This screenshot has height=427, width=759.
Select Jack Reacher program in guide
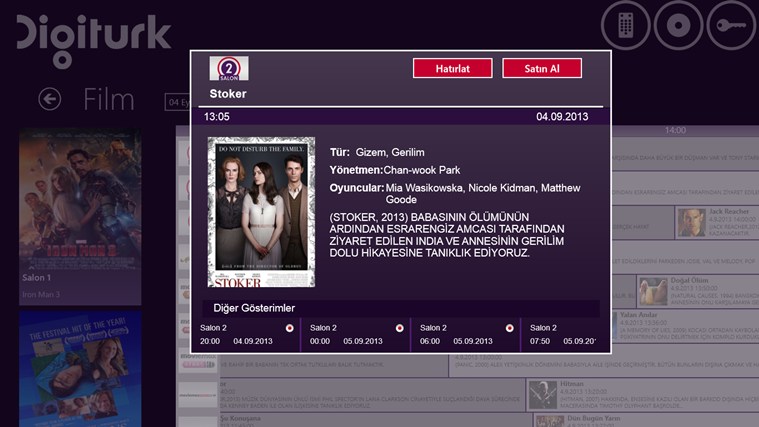point(716,222)
